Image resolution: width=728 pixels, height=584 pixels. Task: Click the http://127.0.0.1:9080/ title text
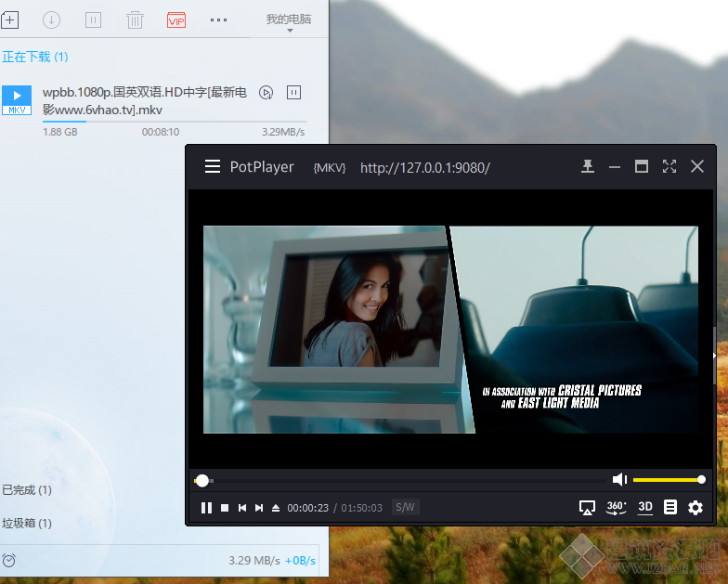coord(425,167)
